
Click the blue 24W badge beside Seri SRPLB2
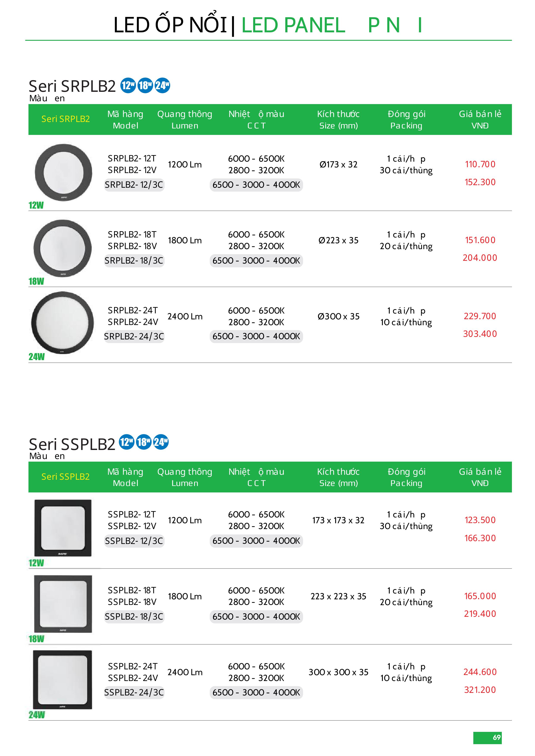[x=162, y=86]
